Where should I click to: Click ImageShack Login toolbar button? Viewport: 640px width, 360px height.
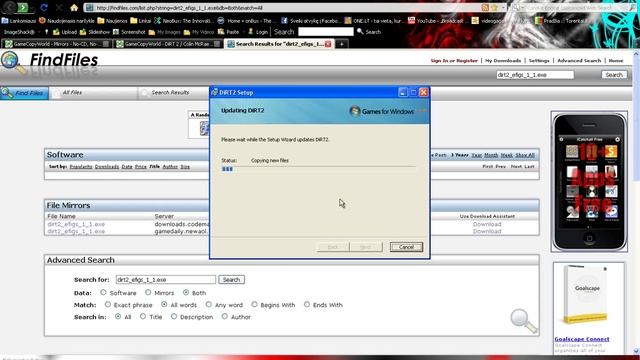tap(258, 32)
